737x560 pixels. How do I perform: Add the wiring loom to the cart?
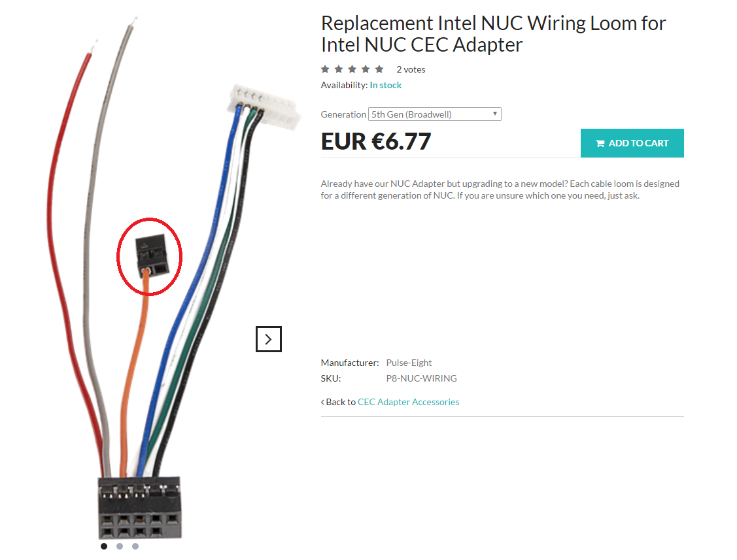pyautogui.click(x=632, y=143)
